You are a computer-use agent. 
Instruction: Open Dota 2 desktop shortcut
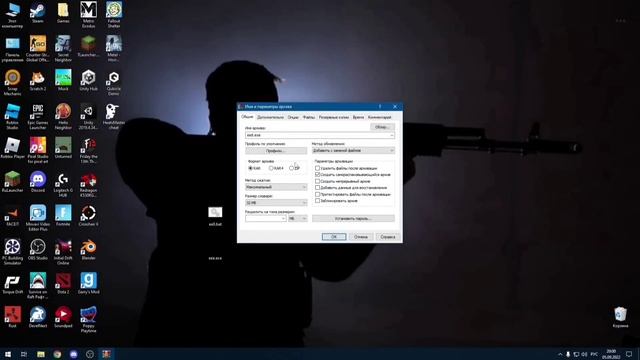[x=63, y=284]
